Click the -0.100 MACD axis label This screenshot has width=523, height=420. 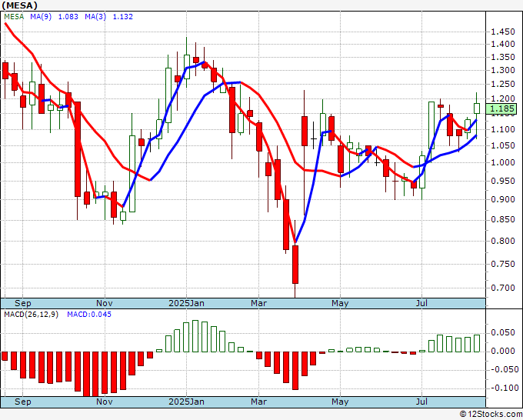coord(503,388)
